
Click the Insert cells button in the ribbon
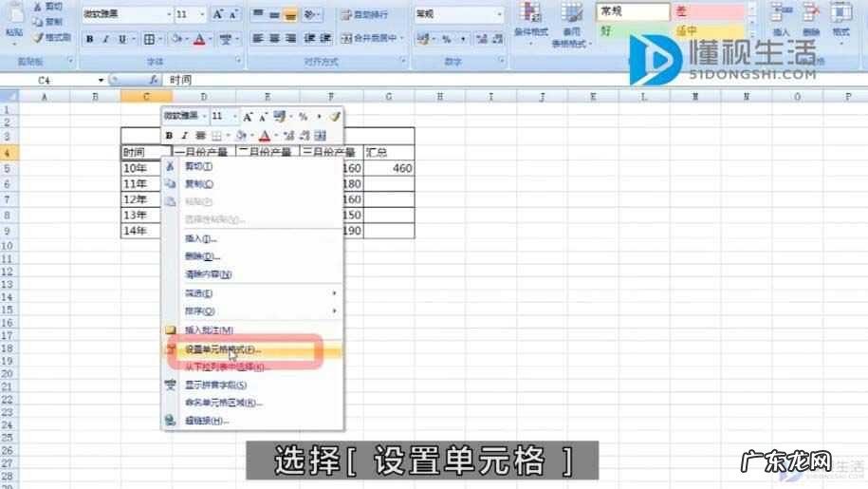coord(781,20)
